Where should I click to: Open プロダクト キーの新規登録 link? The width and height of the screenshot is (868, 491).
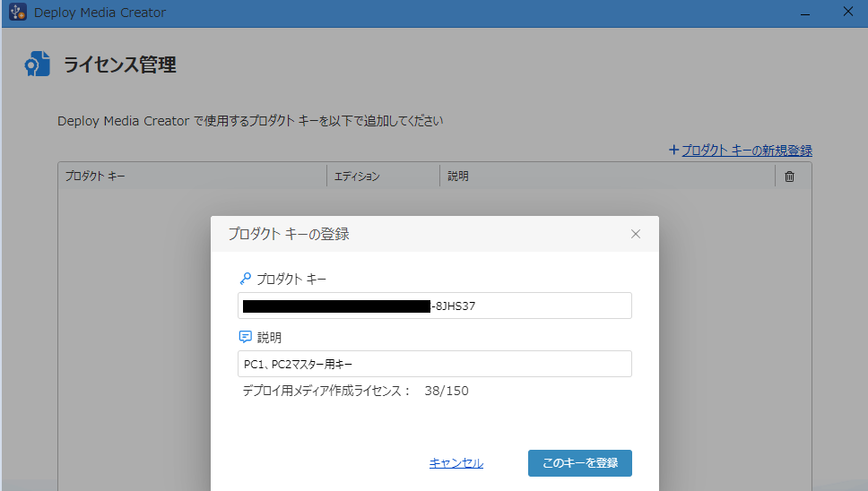coord(747,150)
